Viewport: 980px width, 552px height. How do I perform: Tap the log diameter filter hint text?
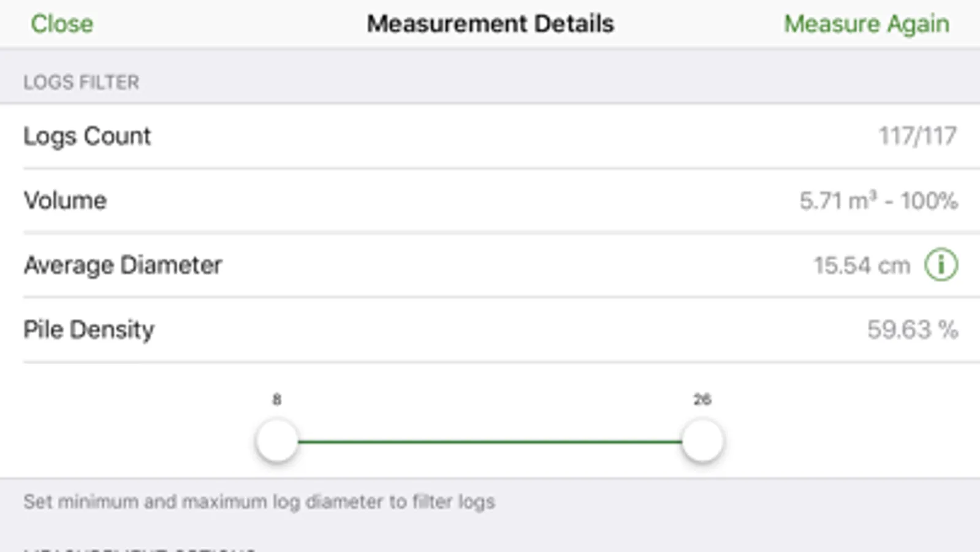[259, 502]
